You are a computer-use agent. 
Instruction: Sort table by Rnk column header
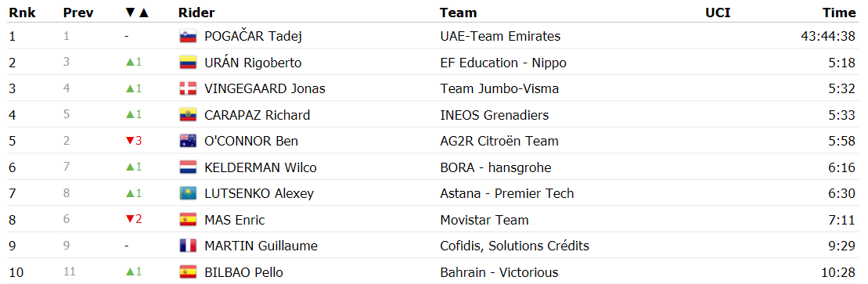click(22, 13)
